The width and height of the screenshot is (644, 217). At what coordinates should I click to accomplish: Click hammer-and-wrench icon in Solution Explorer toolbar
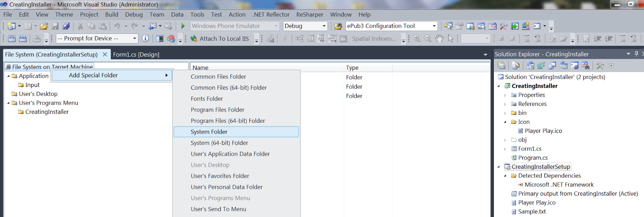pyautogui.click(x=600, y=66)
